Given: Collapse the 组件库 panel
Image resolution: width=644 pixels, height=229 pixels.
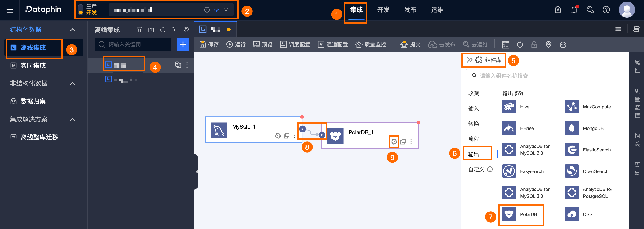Looking at the screenshot, I should (x=470, y=60).
